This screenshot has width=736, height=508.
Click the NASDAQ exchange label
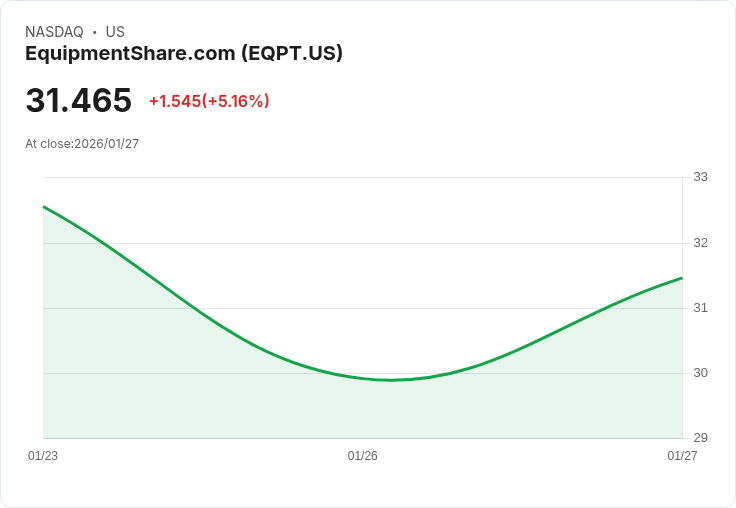54,32
